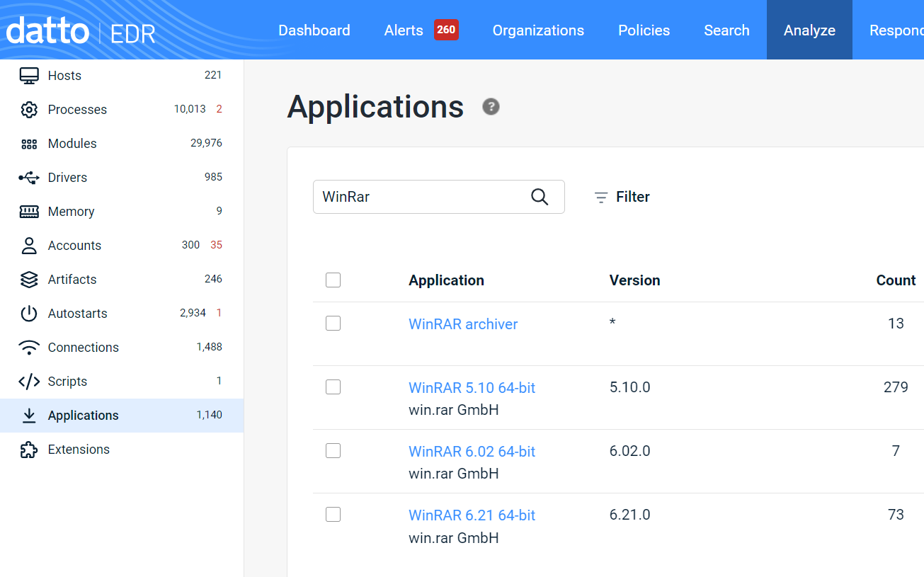Screen dimensions: 924x577
Task: Click the version cell 5.10.0
Action: pos(629,387)
